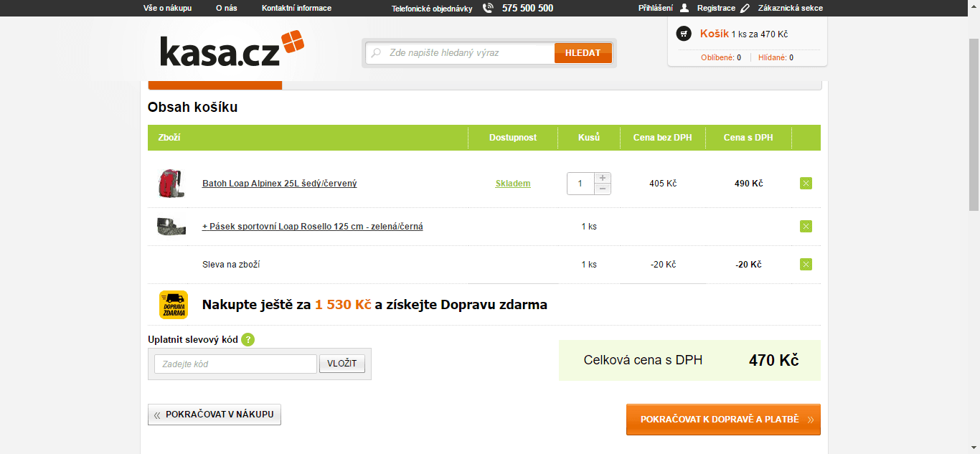Click the green help question mark icon

pyautogui.click(x=248, y=340)
